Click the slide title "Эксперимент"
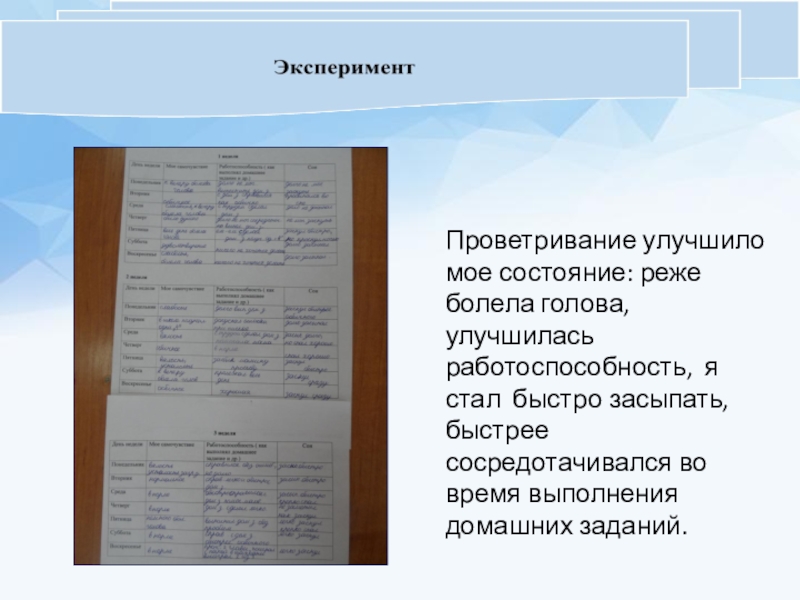This screenshot has width=800, height=600. [344, 68]
